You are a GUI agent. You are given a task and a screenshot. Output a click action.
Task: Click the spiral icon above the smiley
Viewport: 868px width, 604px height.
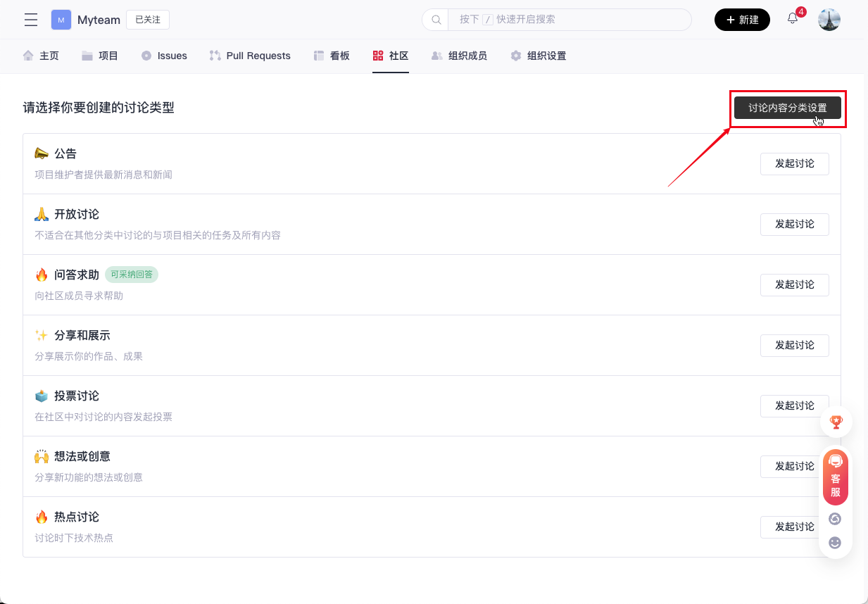tap(836, 519)
